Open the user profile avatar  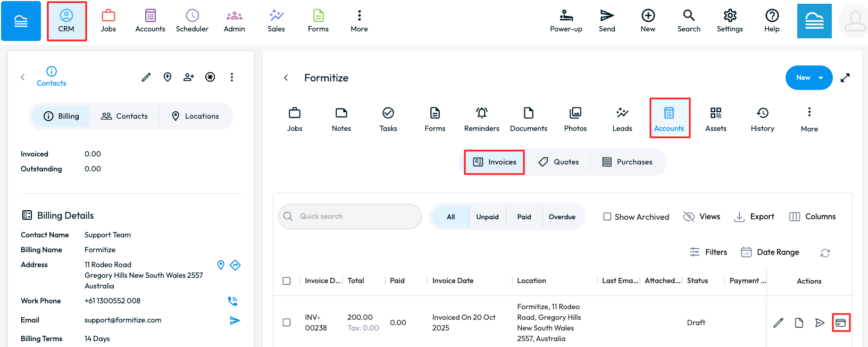(x=854, y=21)
